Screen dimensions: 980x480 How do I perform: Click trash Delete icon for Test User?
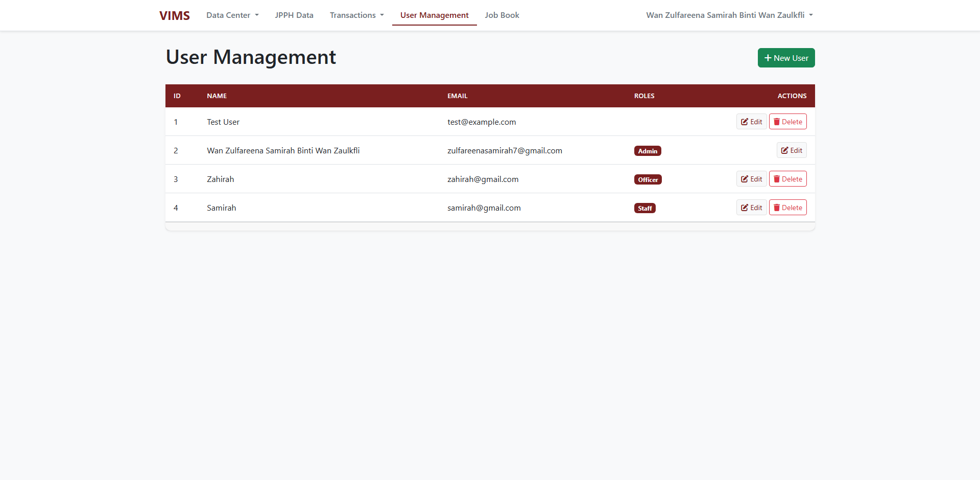coord(777,122)
